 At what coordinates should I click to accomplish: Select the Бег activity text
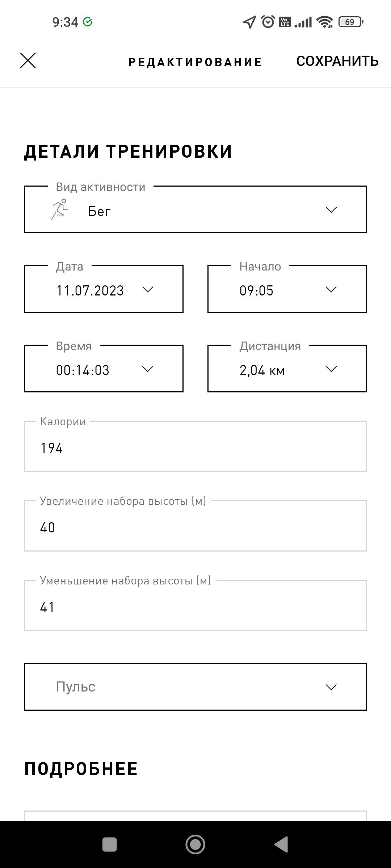point(99,211)
